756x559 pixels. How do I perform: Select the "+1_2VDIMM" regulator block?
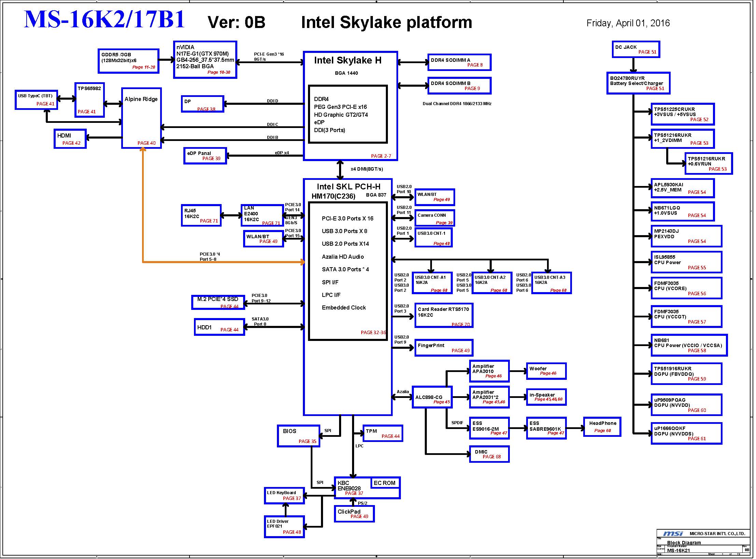pyautogui.click(x=683, y=139)
